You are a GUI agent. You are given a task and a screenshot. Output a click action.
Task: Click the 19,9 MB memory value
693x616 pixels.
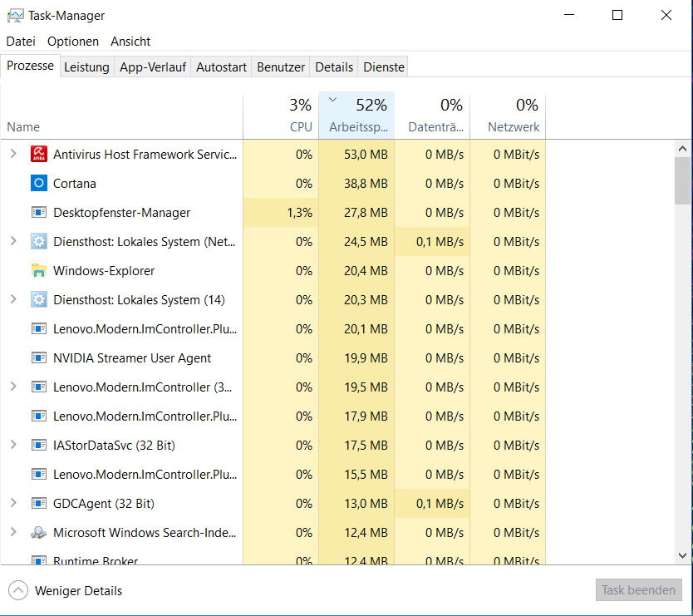[x=366, y=358]
